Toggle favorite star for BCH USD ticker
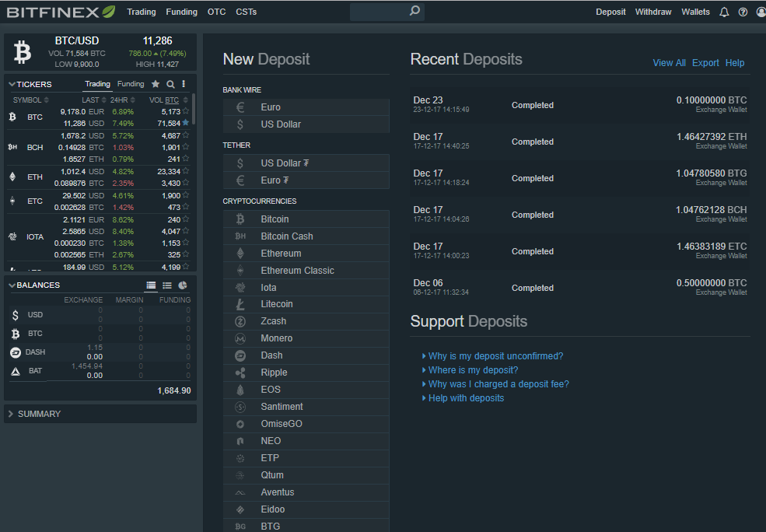 186,135
